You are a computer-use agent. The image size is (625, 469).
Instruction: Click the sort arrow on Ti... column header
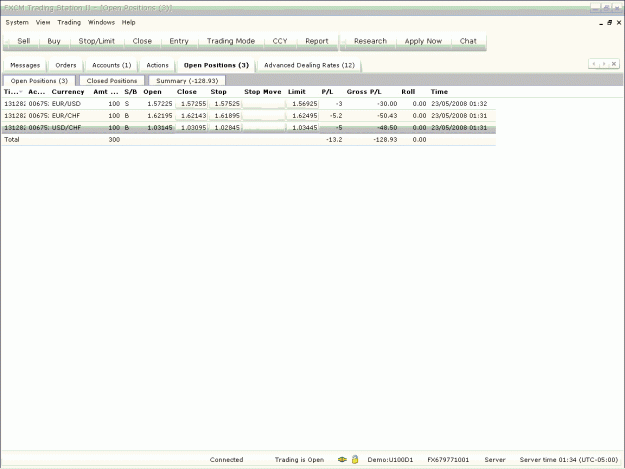[21, 92]
